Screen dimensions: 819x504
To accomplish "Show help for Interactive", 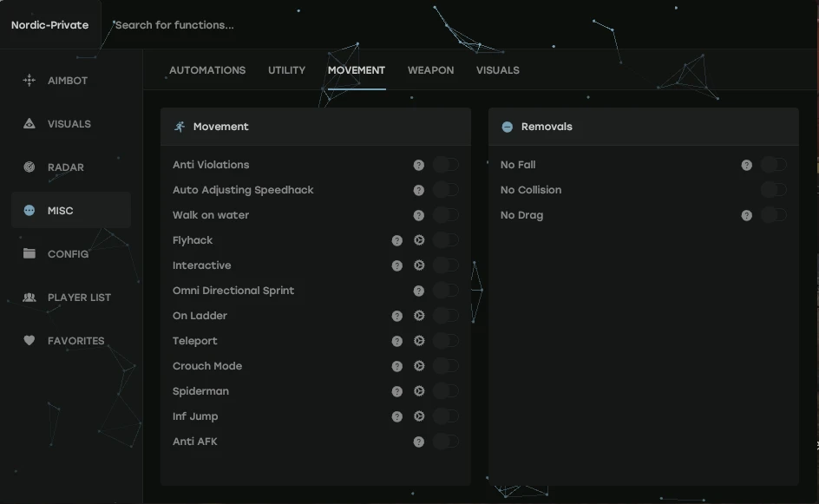I will pyautogui.click(x=397, y=265).
